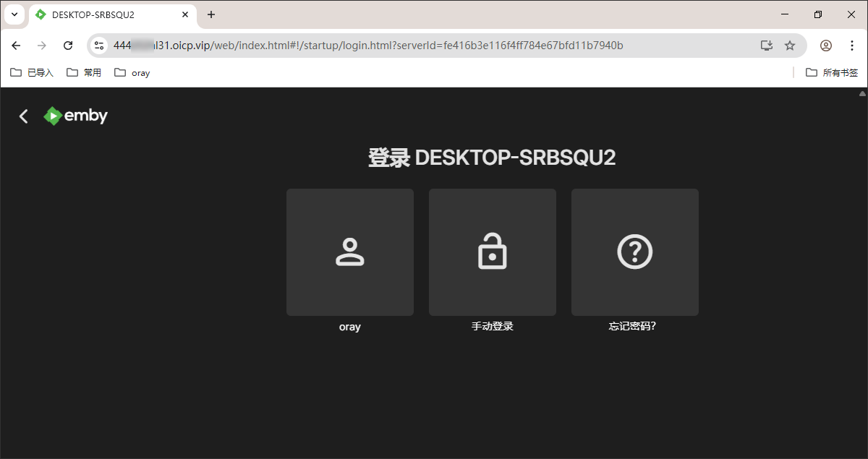The width and height of the screenshot is (868, 459).
Task: Open the forgot password card (忘记密码?)
Action: pyautogui.click(x=635, y=252)
